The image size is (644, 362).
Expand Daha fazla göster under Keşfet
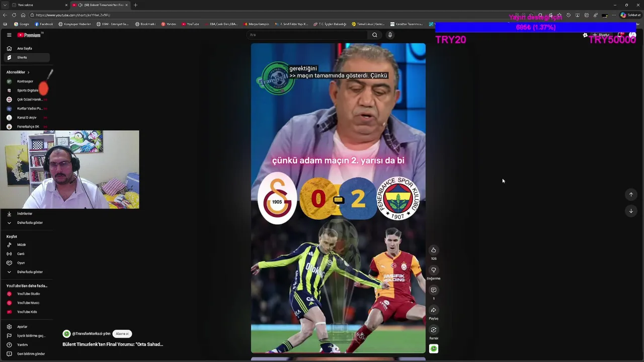[x=26, y=272]
